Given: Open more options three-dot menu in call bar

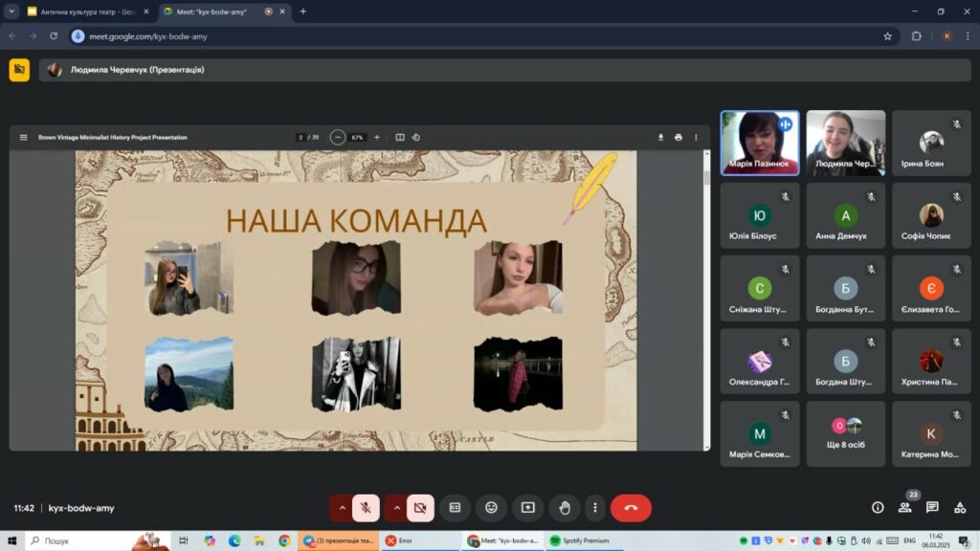Looking at the screenshot, I should coord(595,508).
